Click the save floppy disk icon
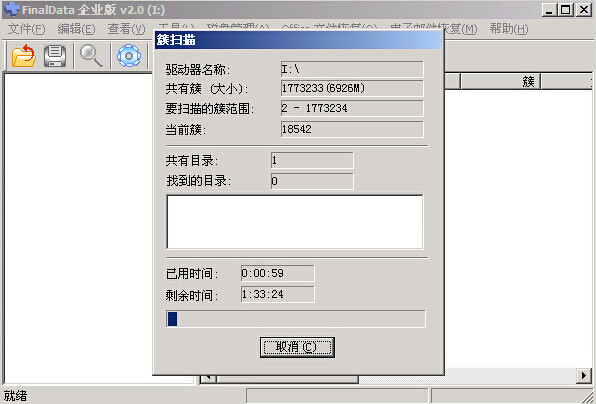 [x=55, y=56]
